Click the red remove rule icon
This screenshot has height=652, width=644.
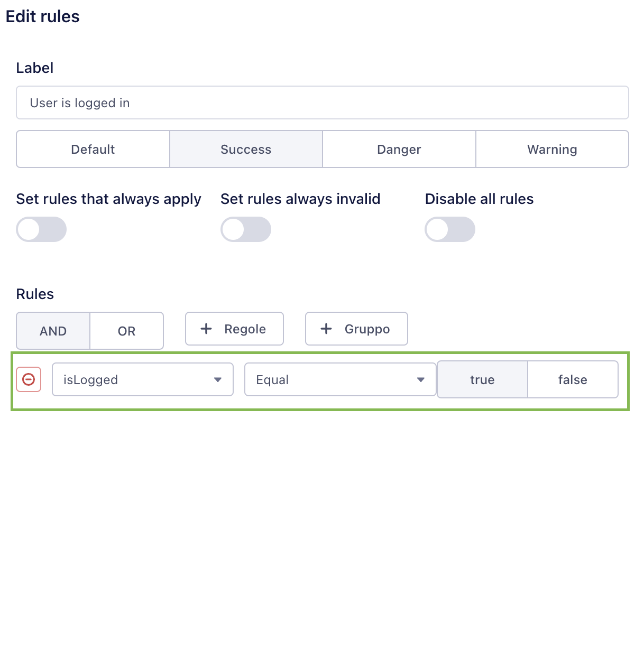tap(29, 379)
